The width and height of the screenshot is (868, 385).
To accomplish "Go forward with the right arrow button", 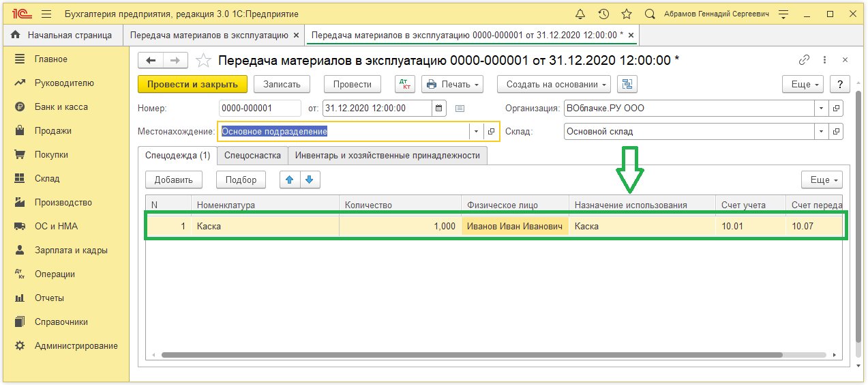I will 175,61.
